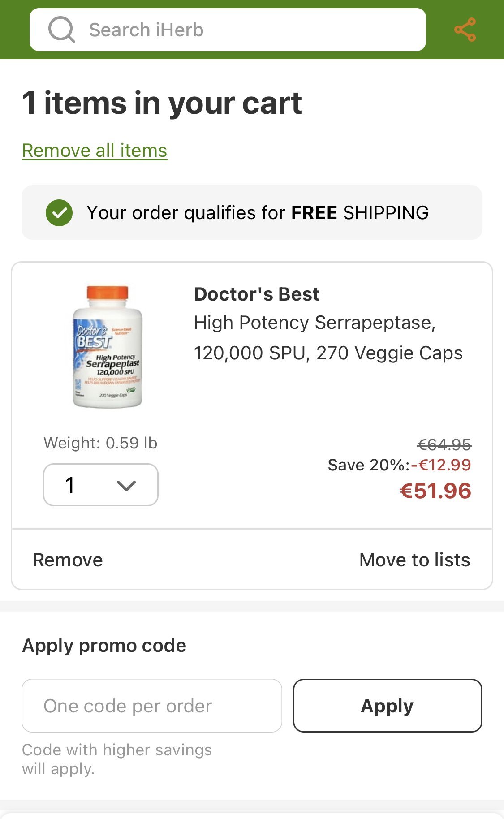Click Remove all items link
The width and height of the screenshot is (504, 819).
[95, 151]
